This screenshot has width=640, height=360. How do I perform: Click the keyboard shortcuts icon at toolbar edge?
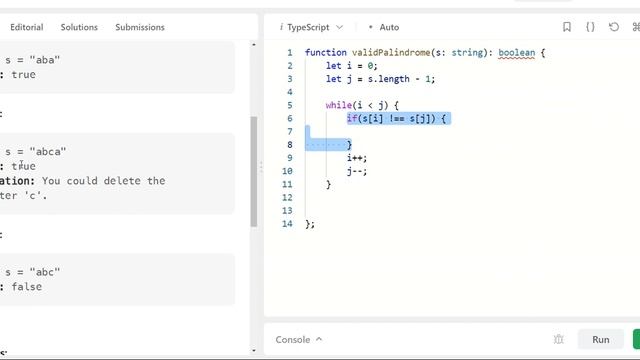click(636, 27)
